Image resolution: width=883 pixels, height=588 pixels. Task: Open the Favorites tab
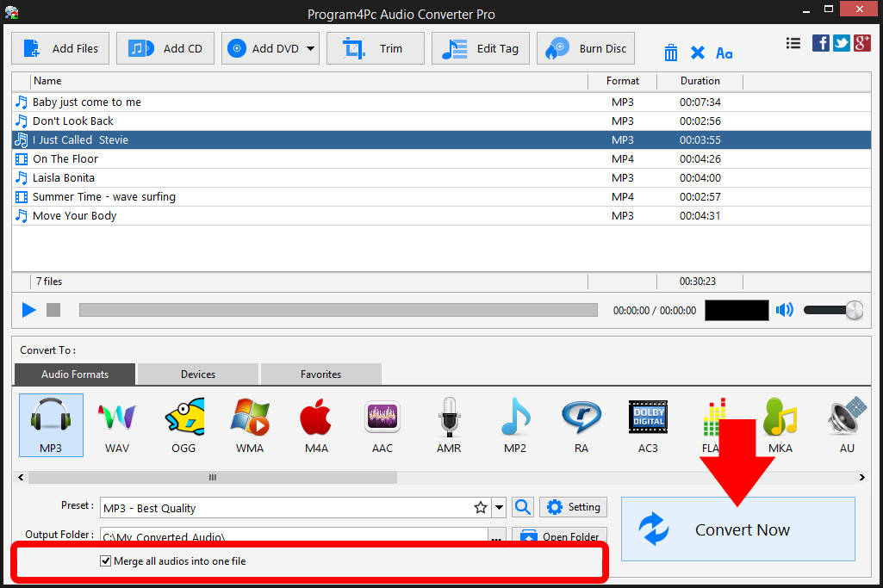(320, 374)
